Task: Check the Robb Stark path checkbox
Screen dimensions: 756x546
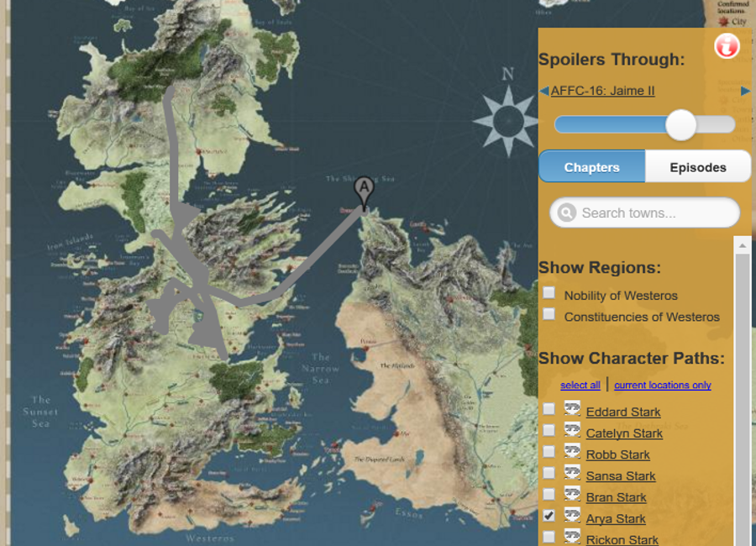Action: tap(549, 451)
